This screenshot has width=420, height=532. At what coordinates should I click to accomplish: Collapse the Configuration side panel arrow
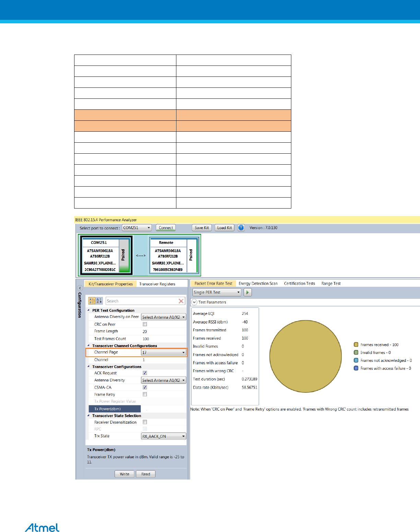pyautogui.click(x=80, y=288)
